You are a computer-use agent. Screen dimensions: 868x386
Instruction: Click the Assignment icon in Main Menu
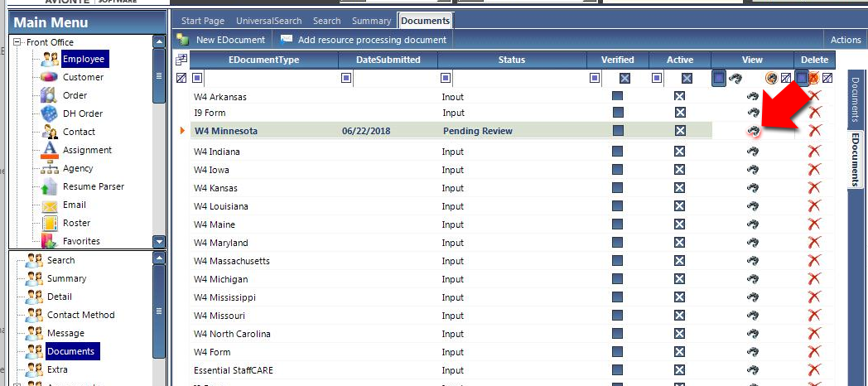49,150
